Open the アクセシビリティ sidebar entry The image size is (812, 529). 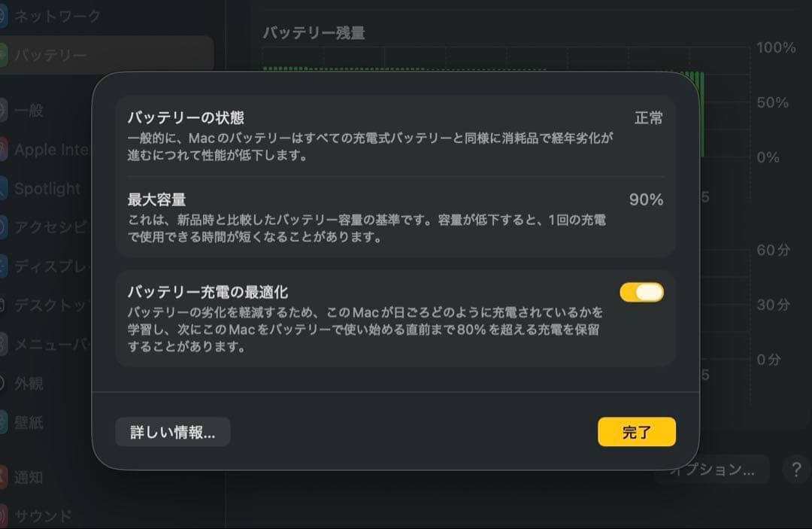pos(50,227)
